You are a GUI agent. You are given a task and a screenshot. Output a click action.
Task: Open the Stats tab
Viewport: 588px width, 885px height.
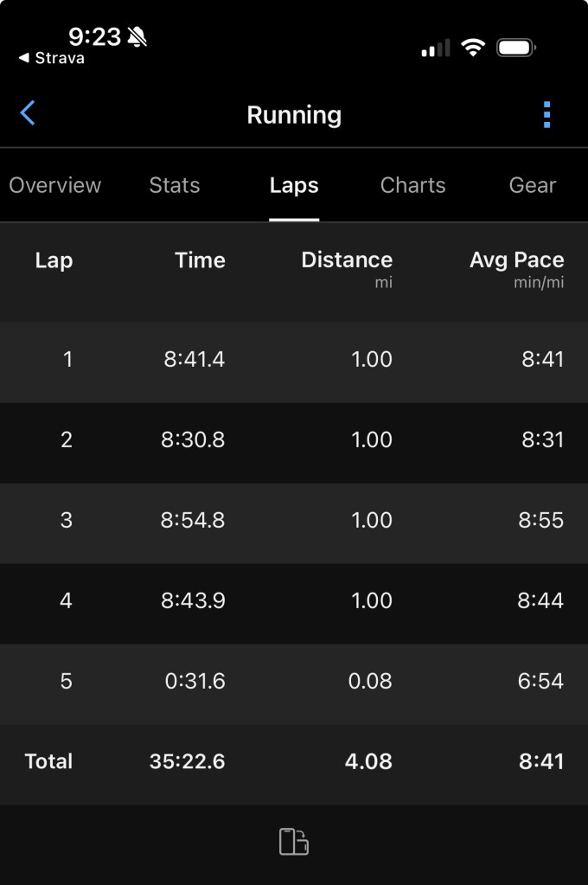[175, 185]
